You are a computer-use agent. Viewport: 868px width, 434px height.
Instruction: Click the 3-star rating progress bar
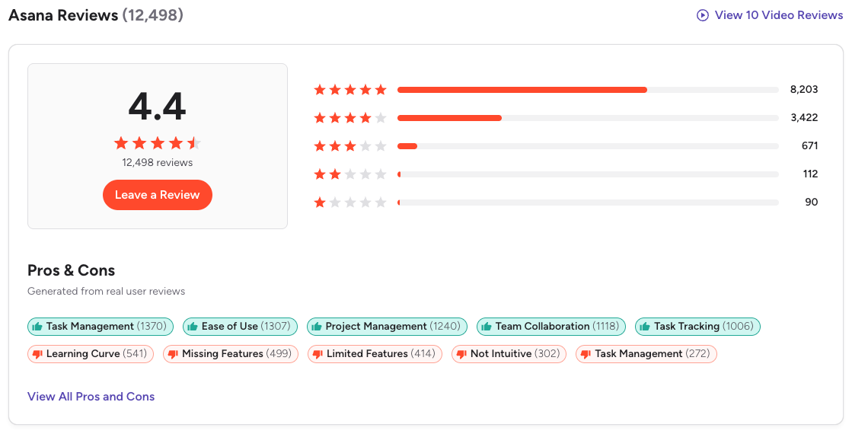tap(588, 146)
